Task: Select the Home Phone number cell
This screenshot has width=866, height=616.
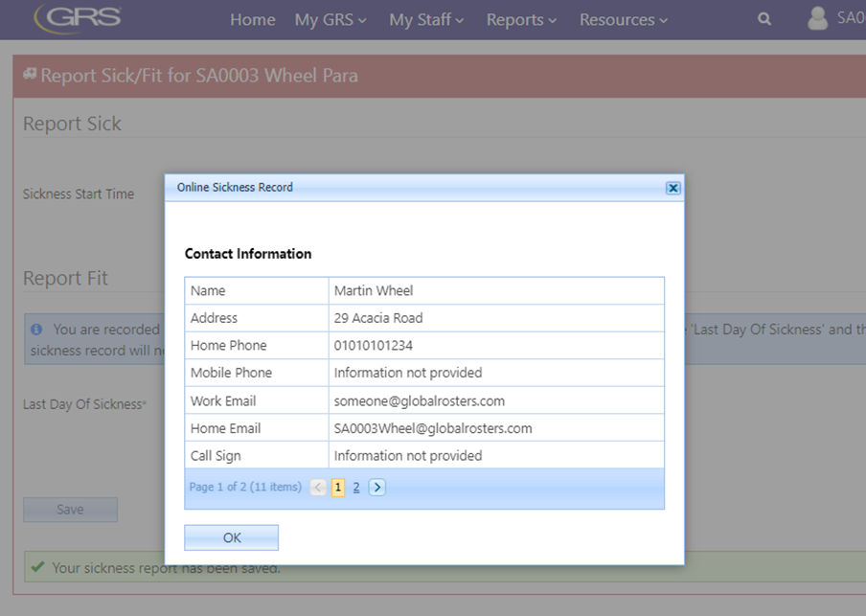Action: point(496,345)
